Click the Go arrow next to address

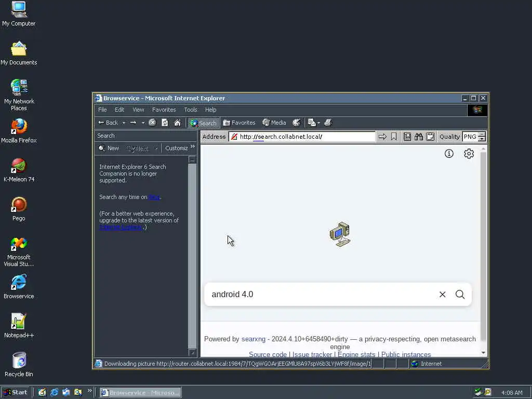click(x=382, y=137)
